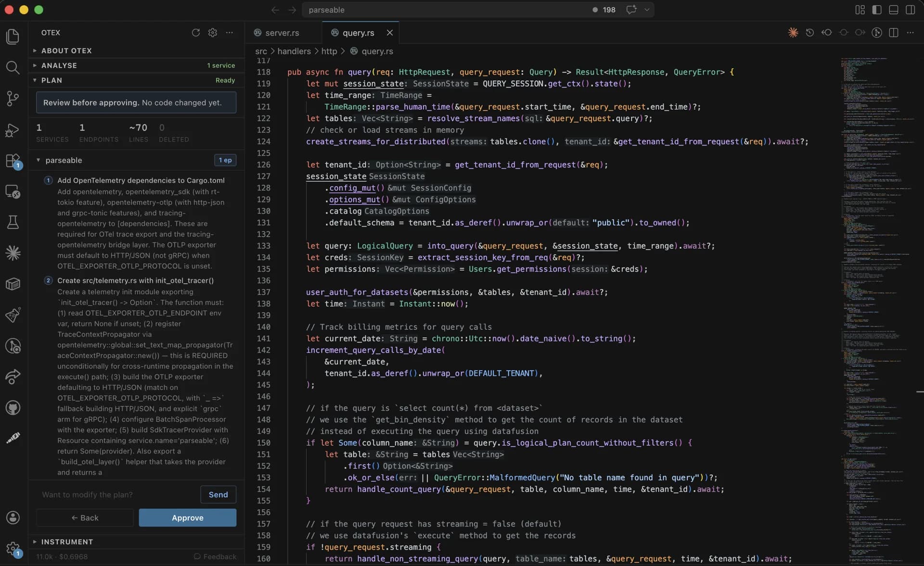
Task: Toggle the bottom panel layout button
Action: tap(894, 10)
